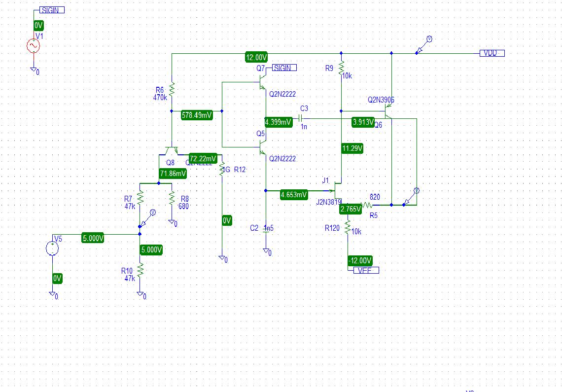The image size is (562, 392).
Task: Select ground symbol under V1 source
Action: coord(34,70)
